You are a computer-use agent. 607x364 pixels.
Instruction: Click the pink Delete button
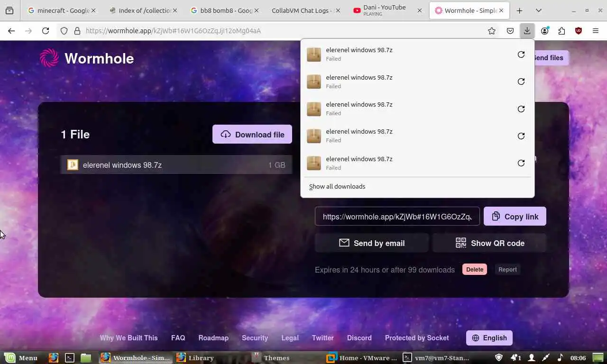[x=475, y=270]
